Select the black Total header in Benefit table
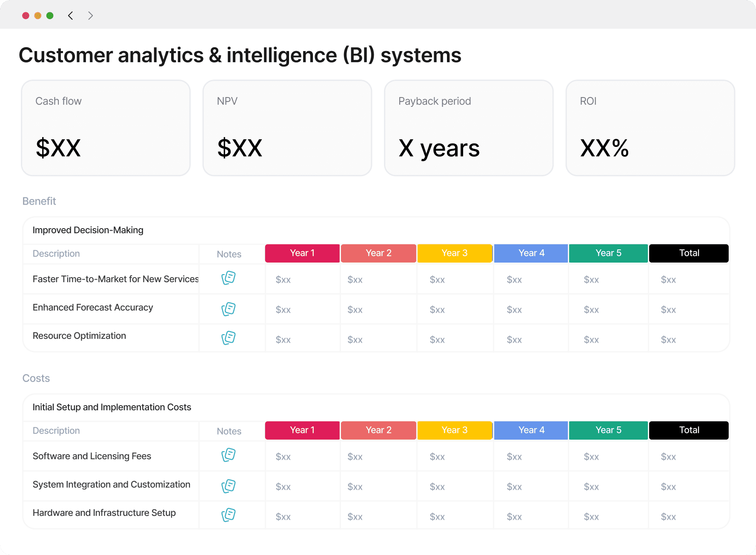 point(688,253)
